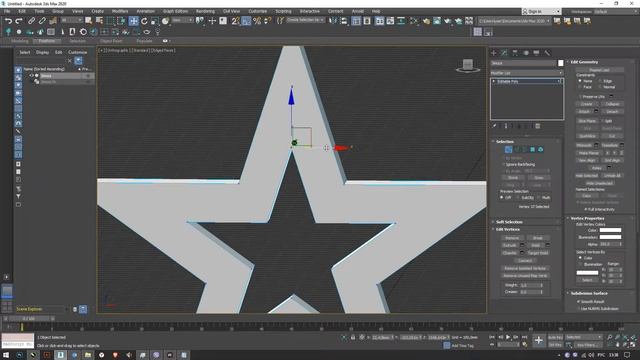
Task: Open the Modifier List dropdown
Action: [x=527, y=73]
